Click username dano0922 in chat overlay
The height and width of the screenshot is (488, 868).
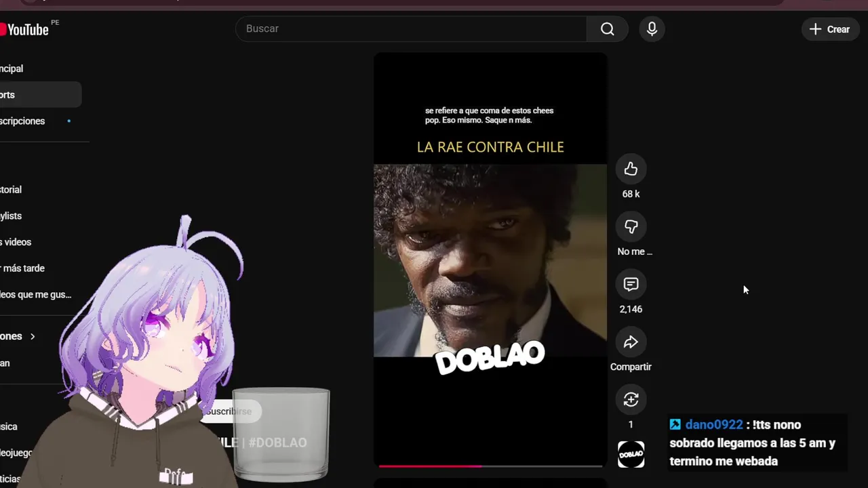[x=714, y=425]
